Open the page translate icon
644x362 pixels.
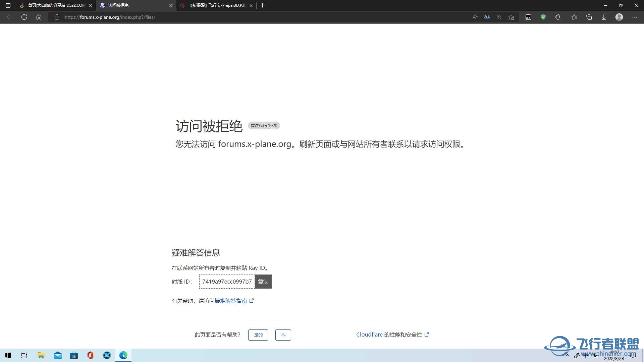487,17
